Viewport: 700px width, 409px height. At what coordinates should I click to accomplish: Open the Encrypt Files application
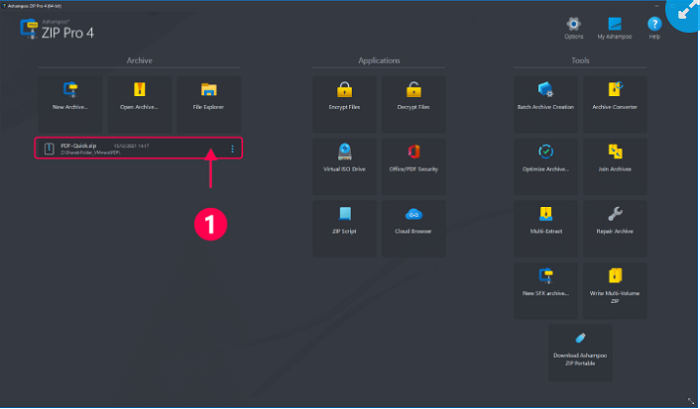[344, 104]
